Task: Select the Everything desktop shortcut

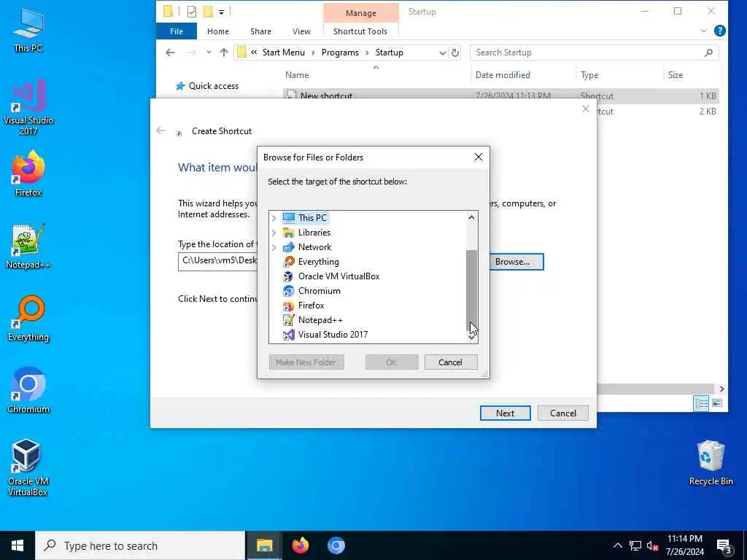Action: [x=28, y=319]
